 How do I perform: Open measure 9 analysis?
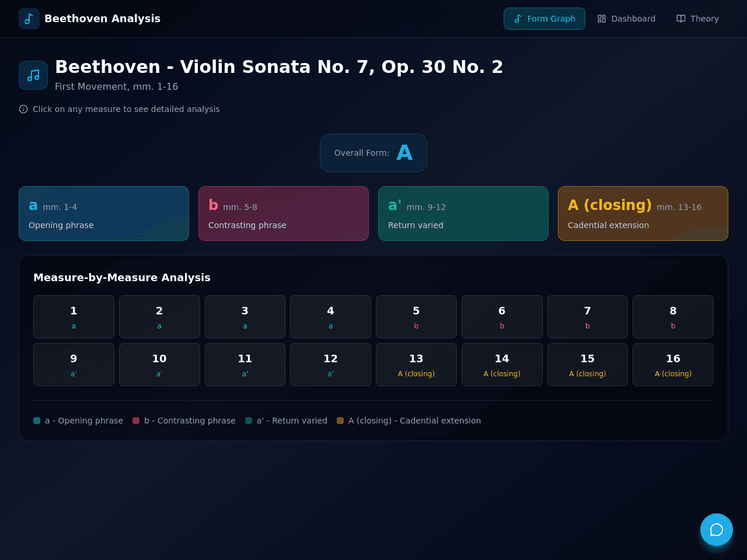[74, 365]
